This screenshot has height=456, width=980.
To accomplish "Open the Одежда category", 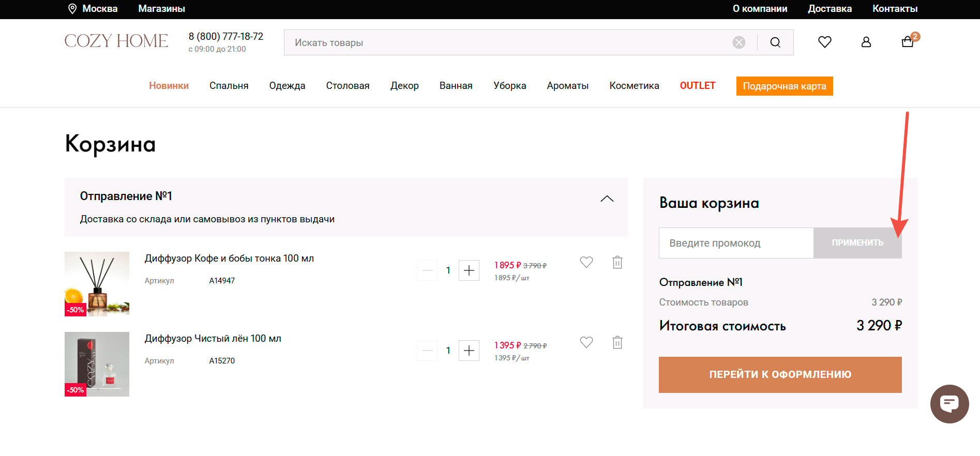I will (x=287, y=86).
